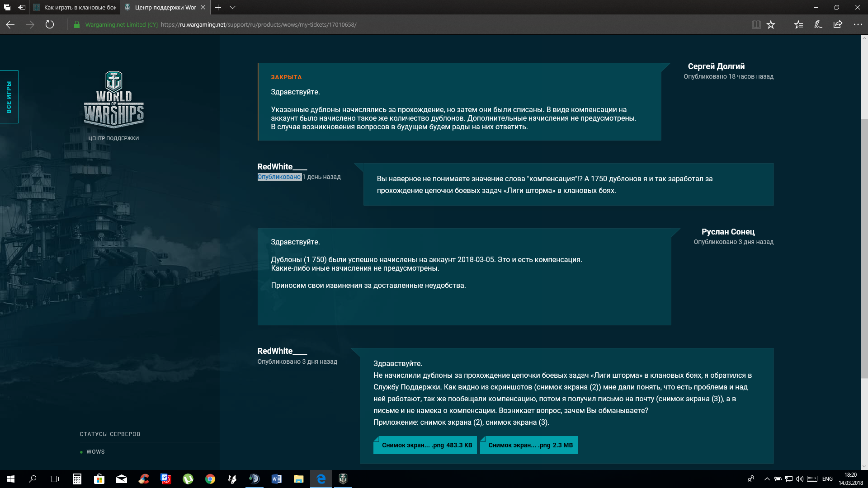Add page to favorites star icon
868x488 pixels.
(771, 25)
